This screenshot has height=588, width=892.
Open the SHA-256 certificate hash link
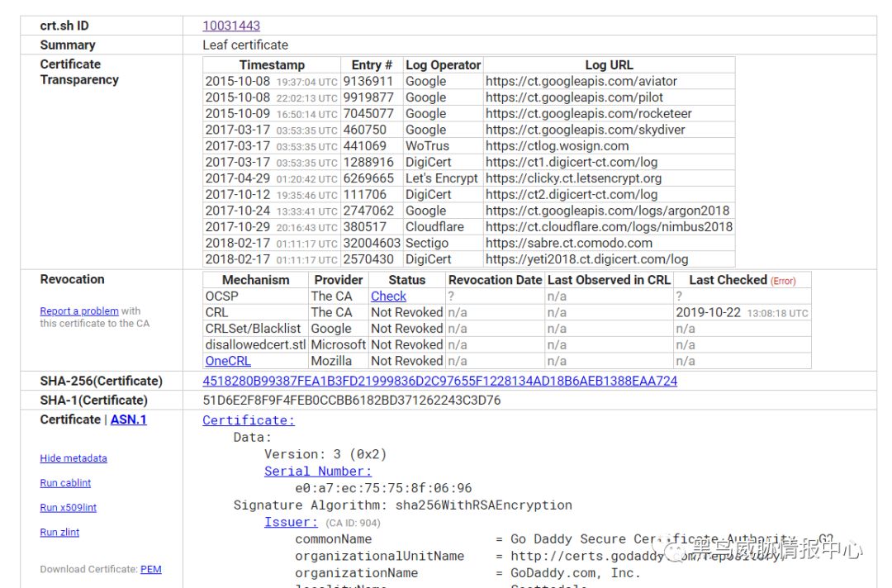(x=439, y=381)
